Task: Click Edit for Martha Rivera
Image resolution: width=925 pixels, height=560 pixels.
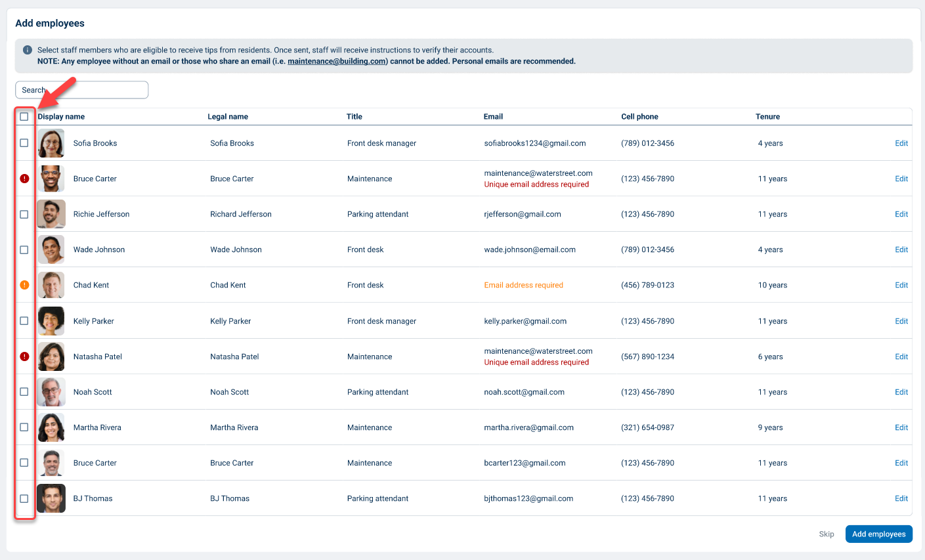Action: pyautogui.click(x=901, y=427)
